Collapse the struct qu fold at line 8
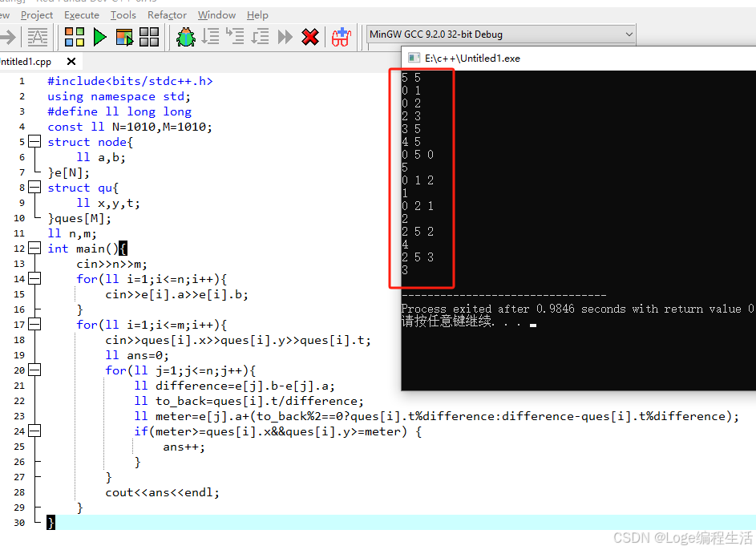Viewport: 756px width, 550px height. pos(34,188)
